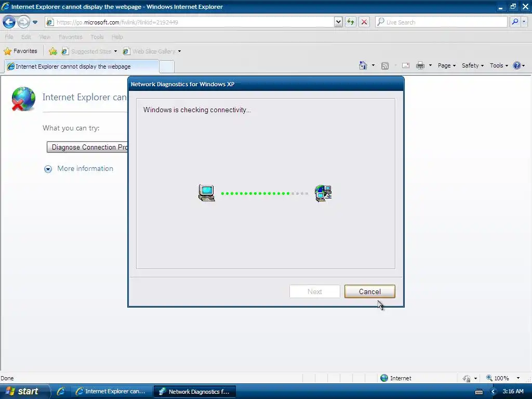Open the Suggested Sites link
532x399 pixels.
(89, 51)
